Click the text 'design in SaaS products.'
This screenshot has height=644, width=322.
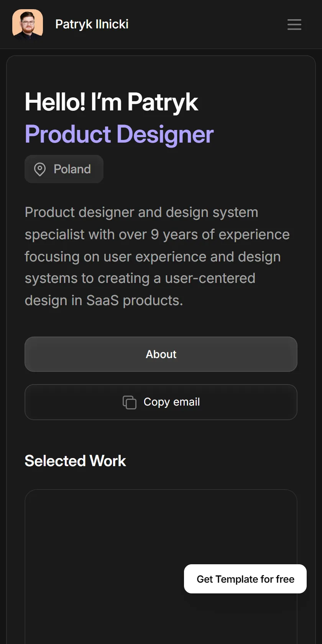(104, 301)
